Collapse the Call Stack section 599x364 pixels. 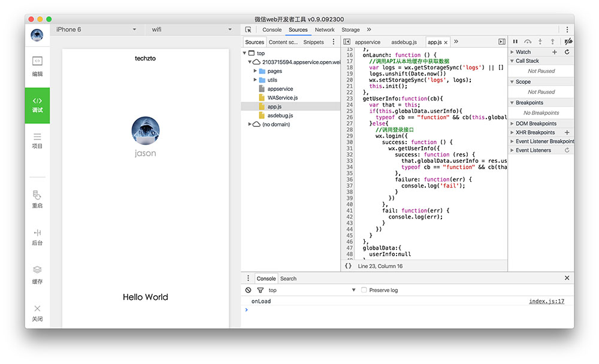pos(512,60)
